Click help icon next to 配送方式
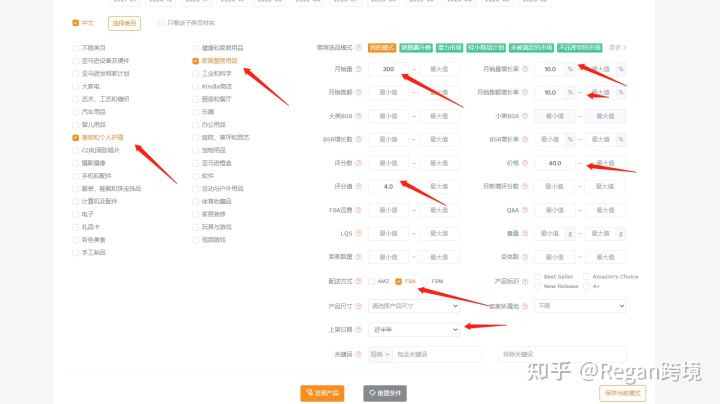The image size is (720, 404). 359,281
